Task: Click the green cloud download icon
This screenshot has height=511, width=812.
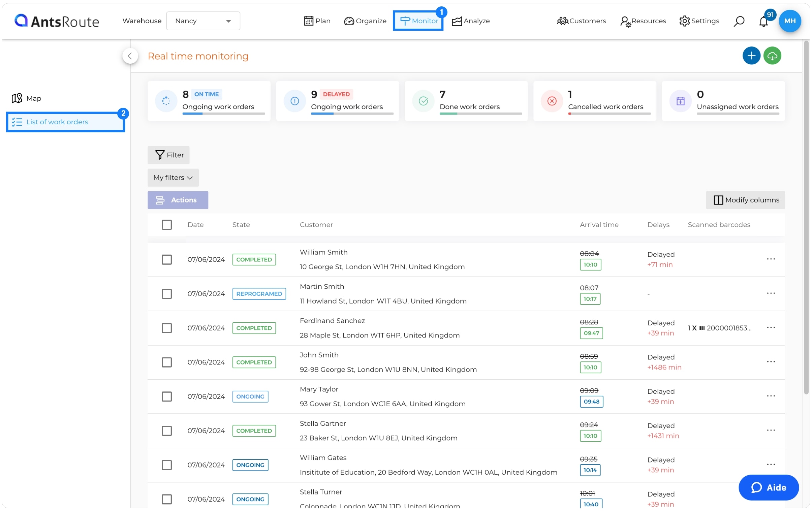Action: point(772,56)
